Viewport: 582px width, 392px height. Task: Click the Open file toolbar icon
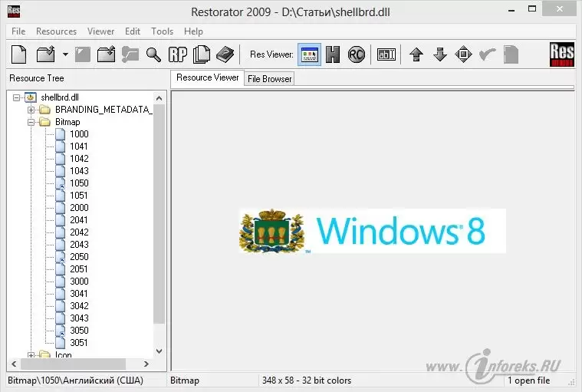[x=45, y=54]
